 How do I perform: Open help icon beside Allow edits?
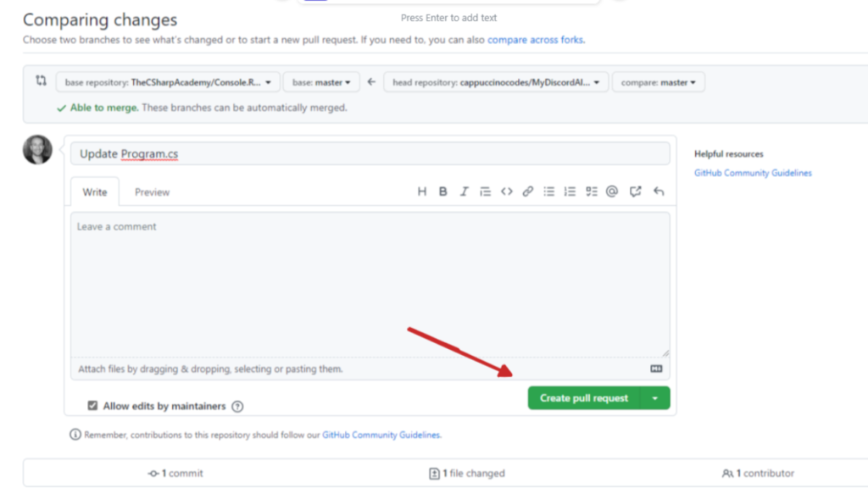point(237,406)
